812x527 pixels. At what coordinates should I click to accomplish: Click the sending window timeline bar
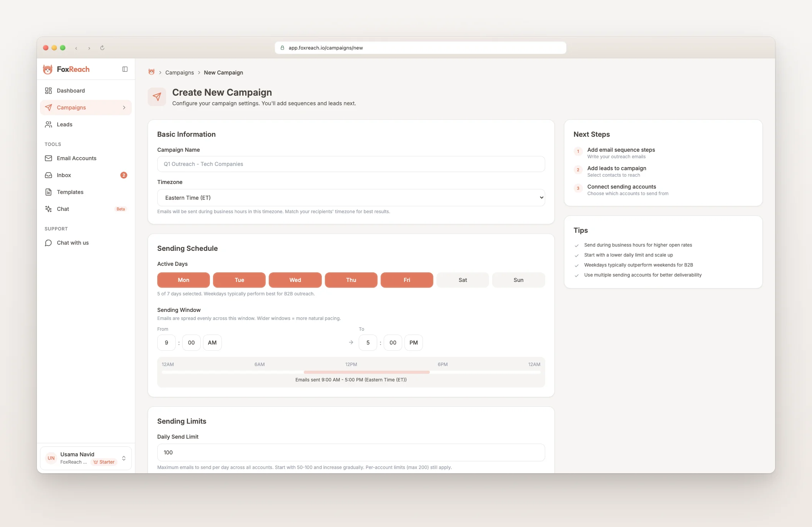click(366, 372)
